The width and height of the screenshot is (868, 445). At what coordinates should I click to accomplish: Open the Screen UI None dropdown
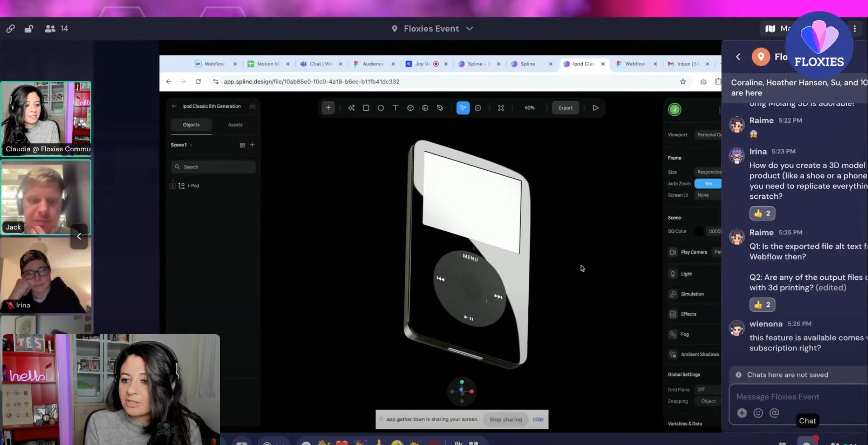[708, 195]
